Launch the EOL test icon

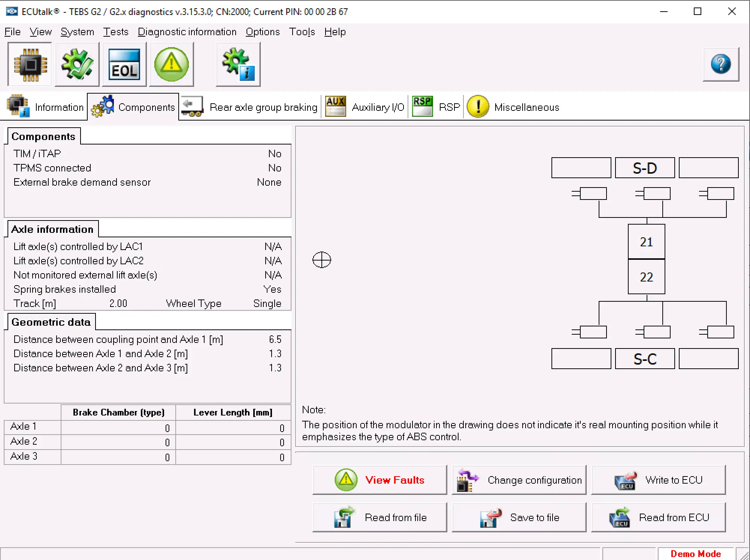tap(124, 64)
